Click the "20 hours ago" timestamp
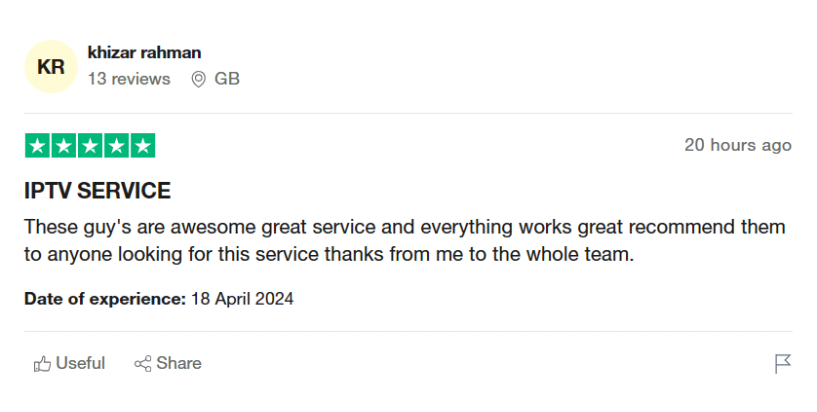Viewport: 817px width, 412px height. tap(737, 145)
